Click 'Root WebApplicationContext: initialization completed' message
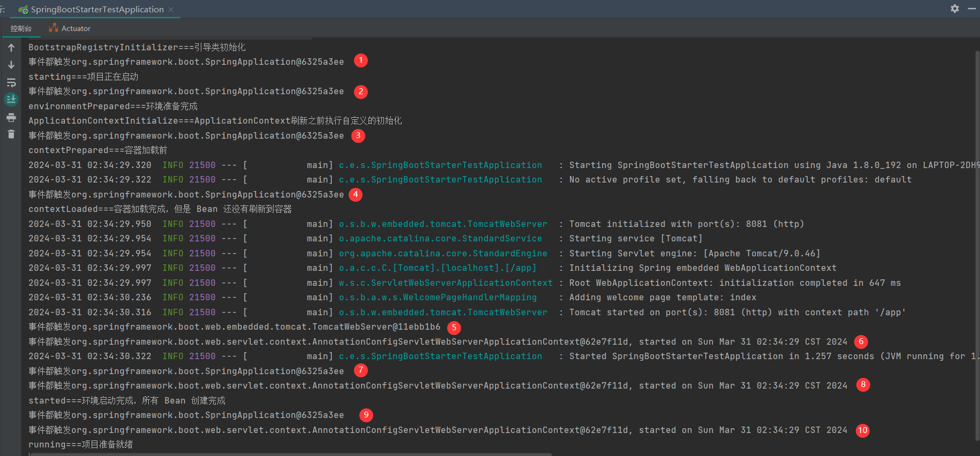Viewport: 980px width, 456px height. tap(735, 283)
